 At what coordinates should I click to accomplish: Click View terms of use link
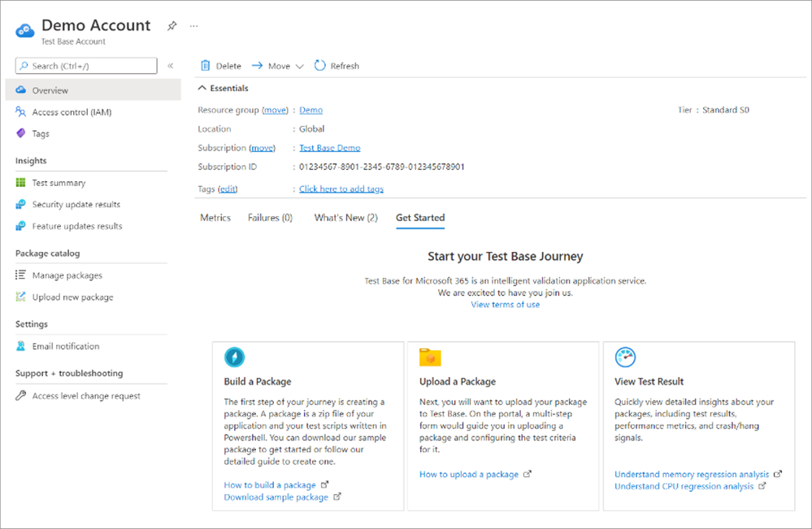pos(505,305)
